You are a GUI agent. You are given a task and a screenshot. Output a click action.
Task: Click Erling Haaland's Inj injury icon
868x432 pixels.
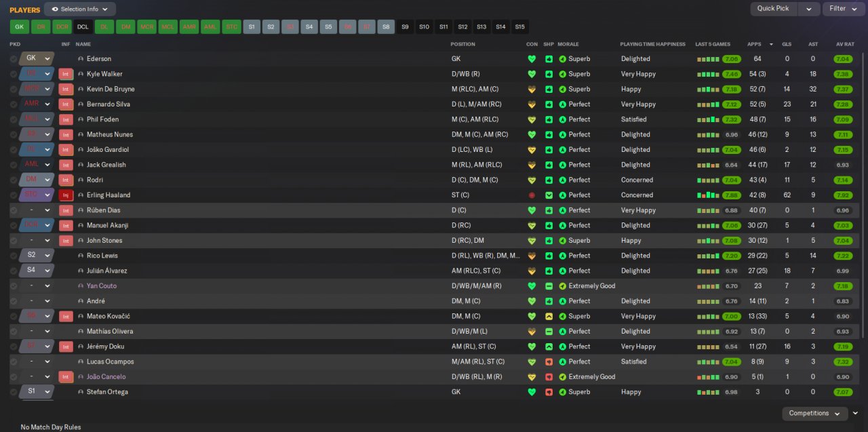click(66, 195)
